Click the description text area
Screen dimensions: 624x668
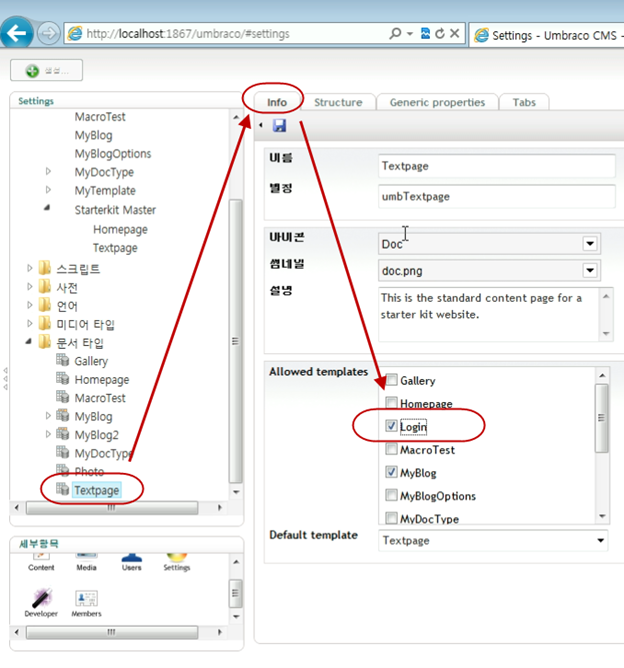(489, 314)
